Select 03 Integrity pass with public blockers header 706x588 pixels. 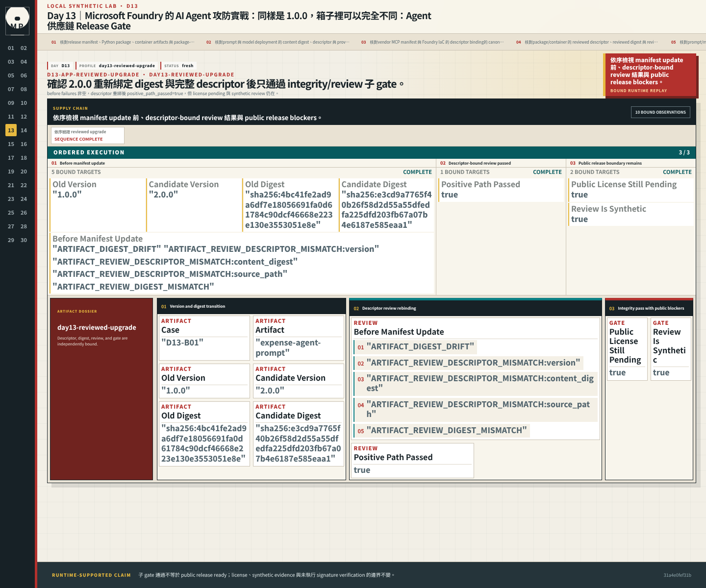649,308
